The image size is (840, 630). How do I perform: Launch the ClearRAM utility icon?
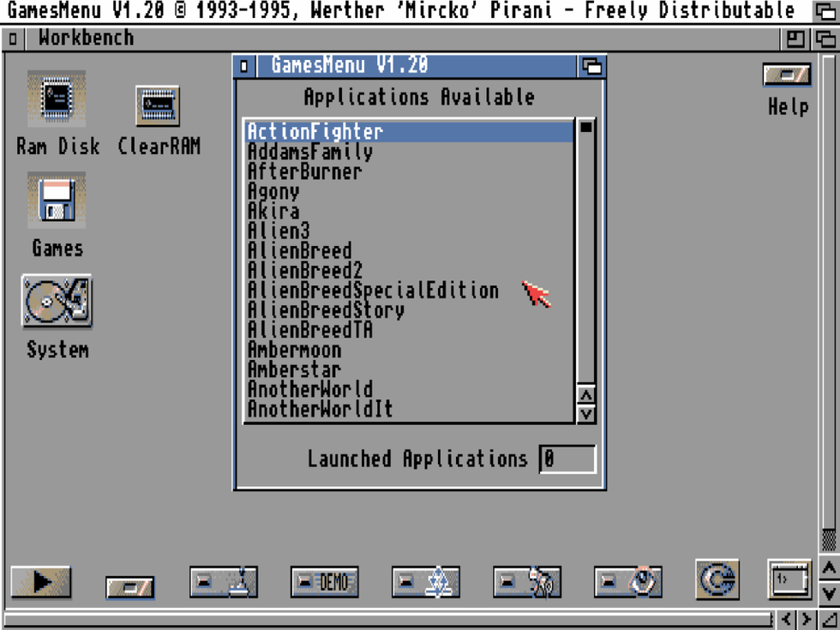tap(159, 103)
